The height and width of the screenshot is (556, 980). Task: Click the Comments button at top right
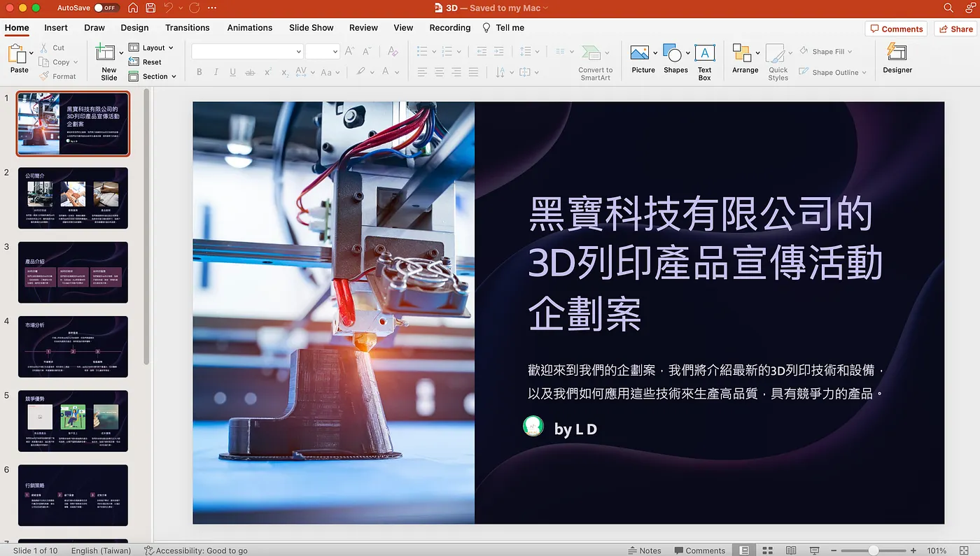coord(896,29)
